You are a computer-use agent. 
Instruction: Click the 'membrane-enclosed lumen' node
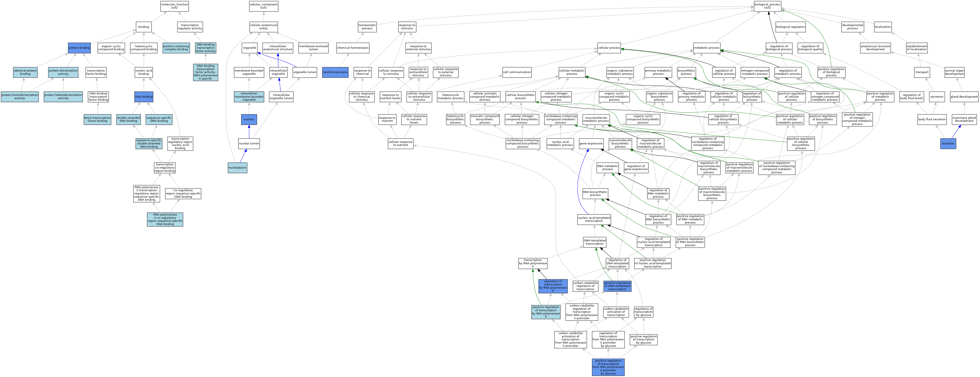point(313,48)
